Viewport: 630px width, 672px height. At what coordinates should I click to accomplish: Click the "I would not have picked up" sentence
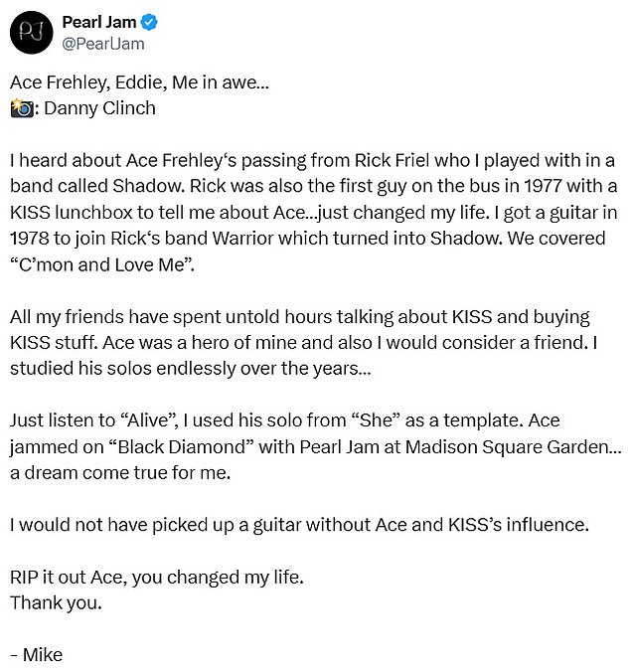click(298, 523)
